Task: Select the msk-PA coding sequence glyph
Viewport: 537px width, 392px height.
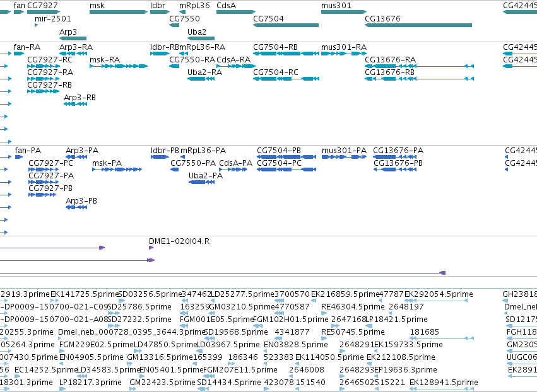Action: point(117,170)
